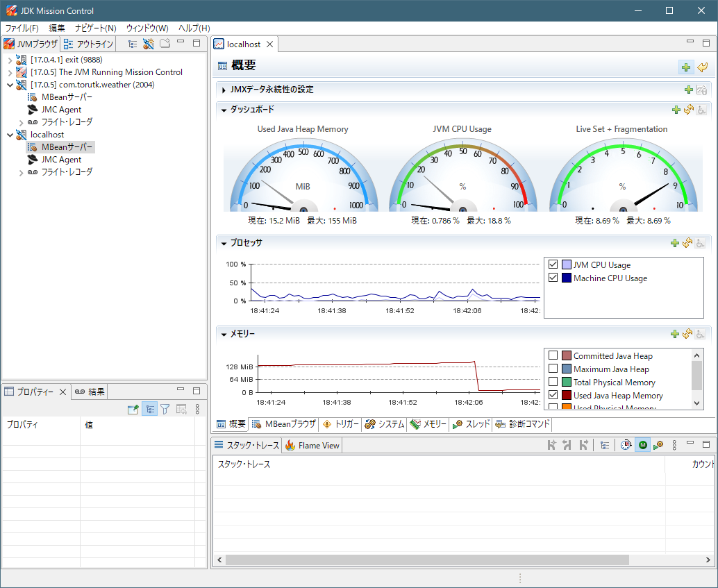The image size is (718, 588).
Task: Enable the Committed Java Heap checkbox
Action: pos(553,356)
